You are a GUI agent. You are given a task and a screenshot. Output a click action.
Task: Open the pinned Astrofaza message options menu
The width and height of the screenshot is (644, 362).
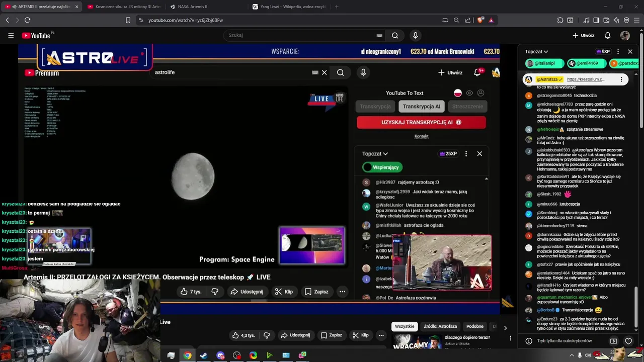(x=621, y=79)
